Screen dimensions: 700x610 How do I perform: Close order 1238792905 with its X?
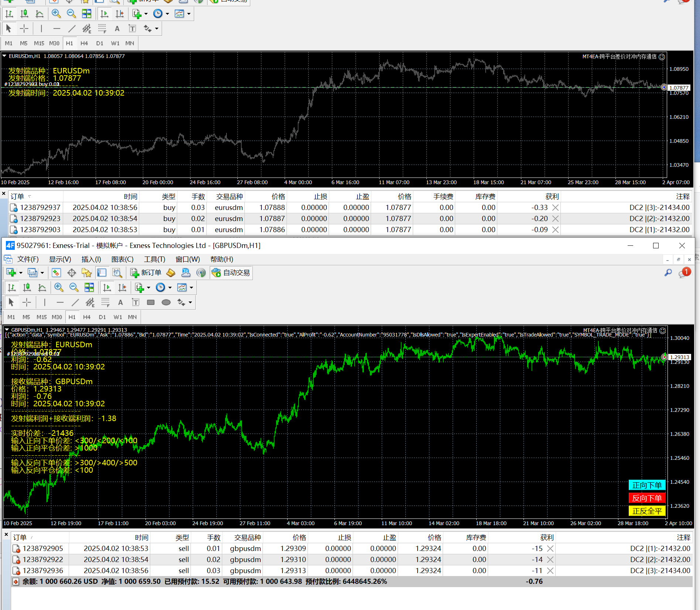pos(550,548)
